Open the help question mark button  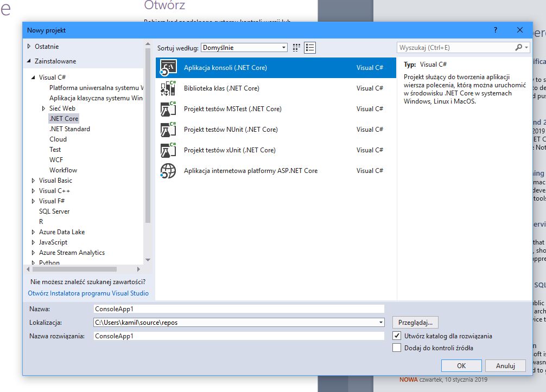(496, 30)
